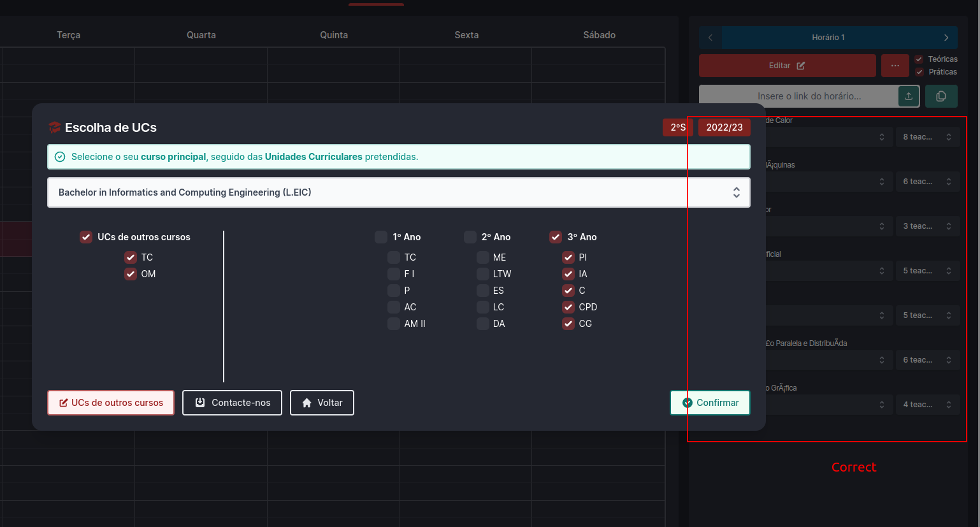Image resolution: width=980 pixels, height=527 pixels.
Task: Select the Horário 1 title bar
Action: 828,38
